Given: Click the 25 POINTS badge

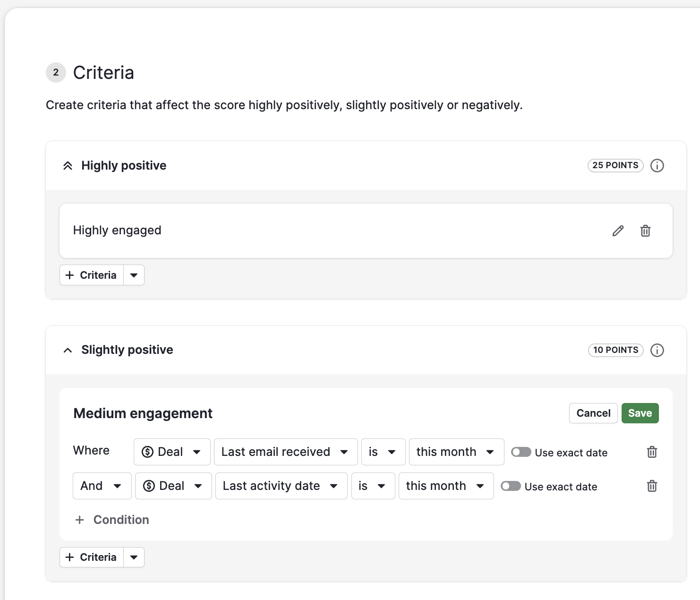Looking at the screenshot, I should click(x=615, y=165).
